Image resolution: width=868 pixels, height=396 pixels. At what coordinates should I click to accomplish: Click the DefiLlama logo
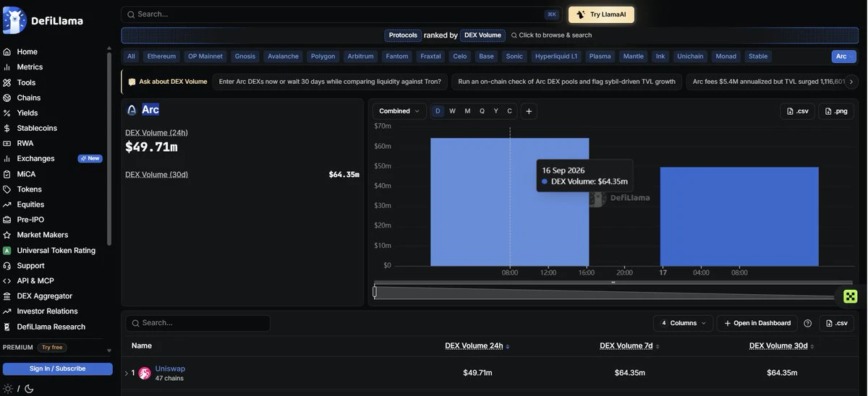point(43,20)
